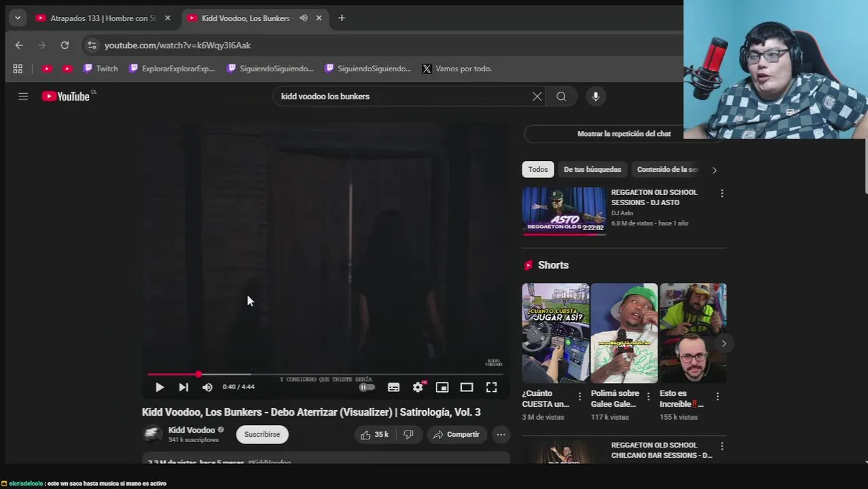Open the ExplorarExplorarExp... bookmark
The height and width of the screenshot is (489, 868).
[x=172, y=69]
